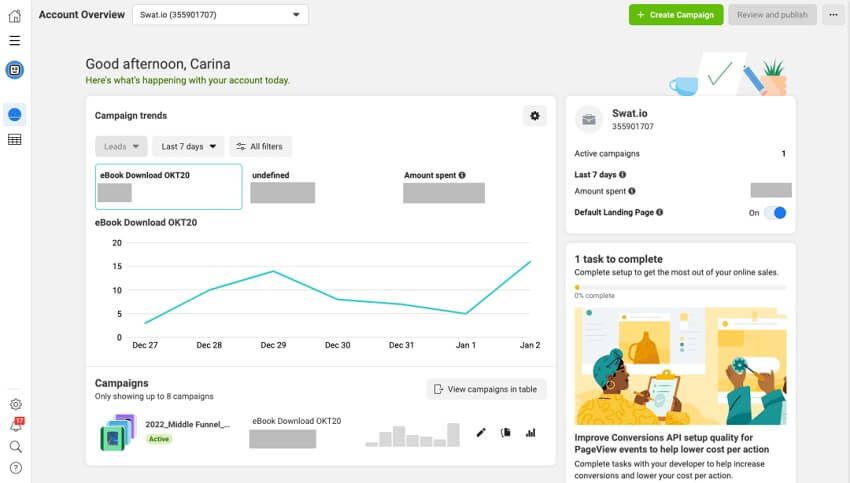Open the help question mark icon
This screenshot has height=483, width=850.
pyautogui.click(x=15, y=468)
